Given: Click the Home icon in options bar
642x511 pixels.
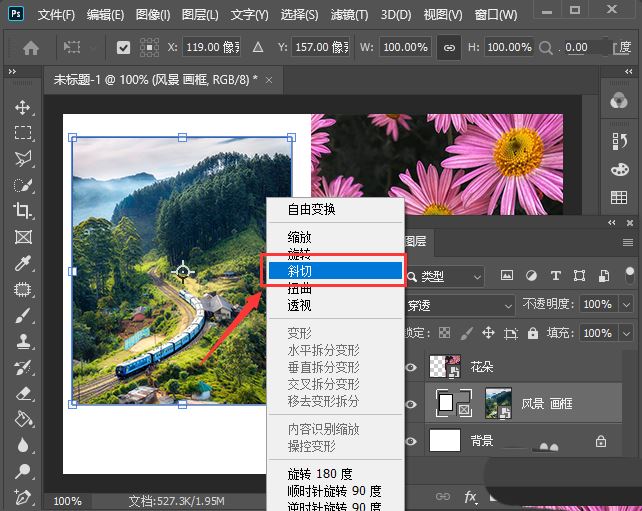Looking at the screenshot, I should pos(31,48).
